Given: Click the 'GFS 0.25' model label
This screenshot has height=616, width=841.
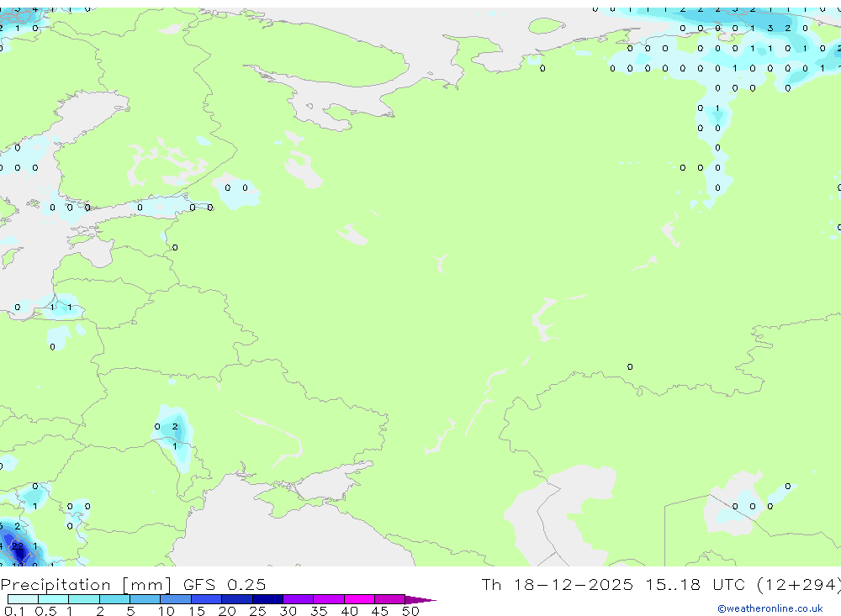Looking at the screenshot, I should 225,584.
